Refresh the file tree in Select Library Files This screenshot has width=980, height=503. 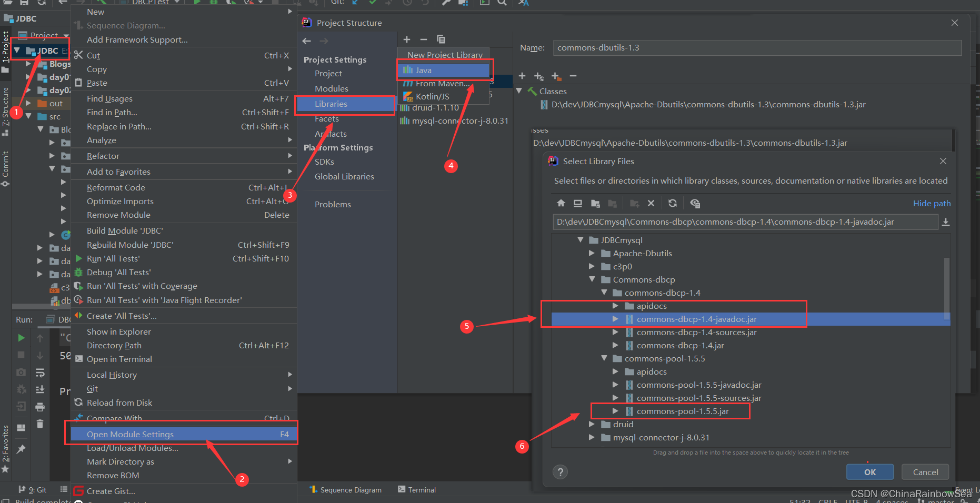673,203
